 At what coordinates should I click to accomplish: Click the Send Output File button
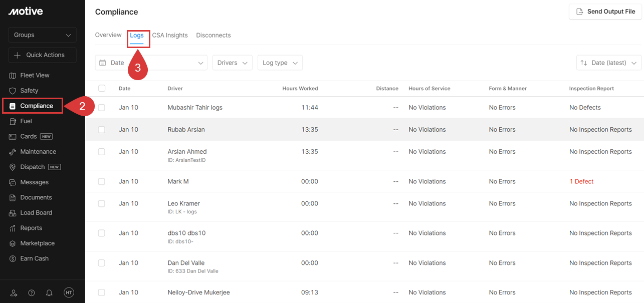pyautogui.click(x=605, y=12)
